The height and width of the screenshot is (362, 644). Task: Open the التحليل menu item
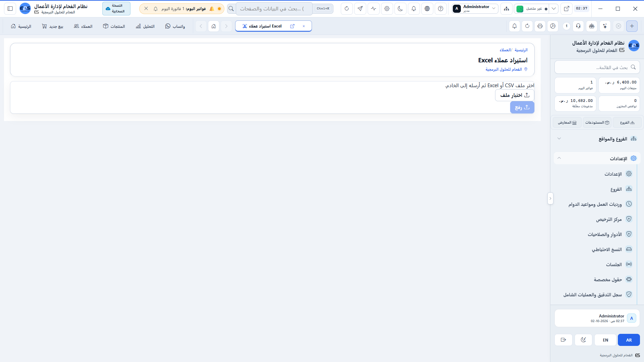pyautogui.click(x=145, y=26)
